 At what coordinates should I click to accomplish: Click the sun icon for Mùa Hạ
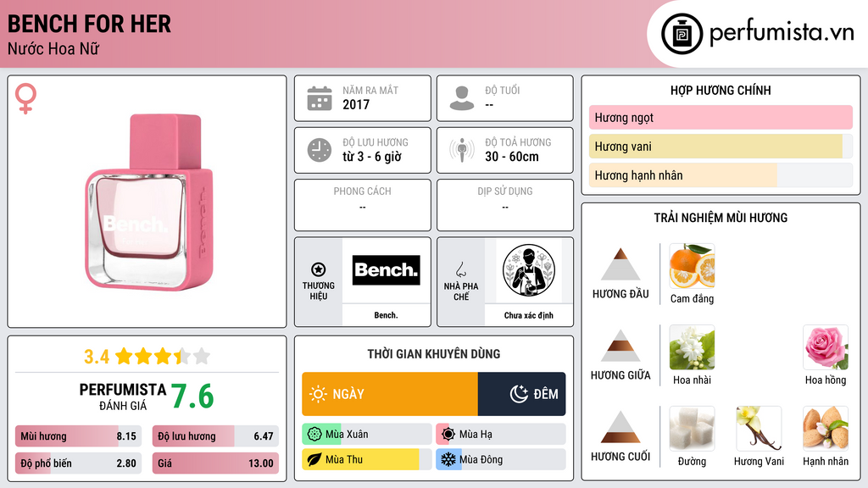(x=448, y=435)
